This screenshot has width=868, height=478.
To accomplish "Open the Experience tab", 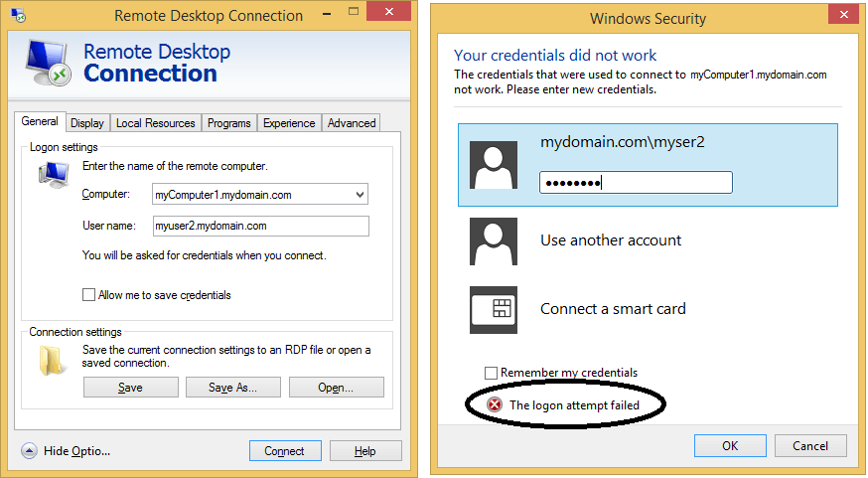I will 289,123.
